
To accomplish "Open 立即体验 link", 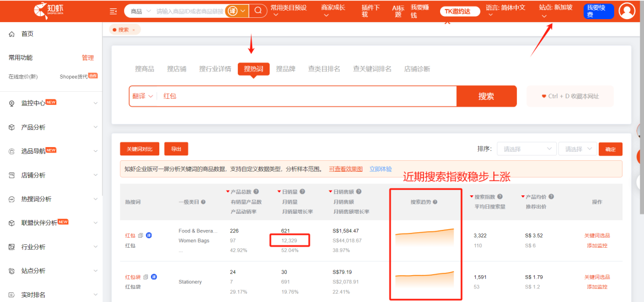I will 380,169.
